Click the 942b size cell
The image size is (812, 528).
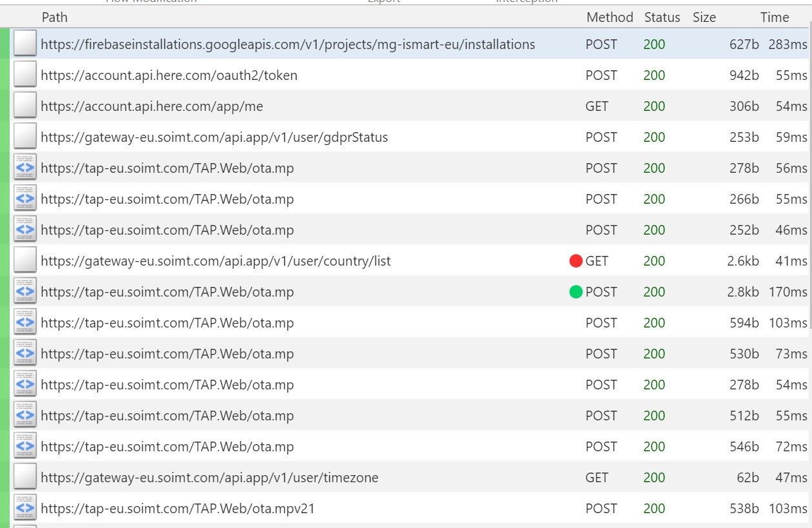pos(744,75)
